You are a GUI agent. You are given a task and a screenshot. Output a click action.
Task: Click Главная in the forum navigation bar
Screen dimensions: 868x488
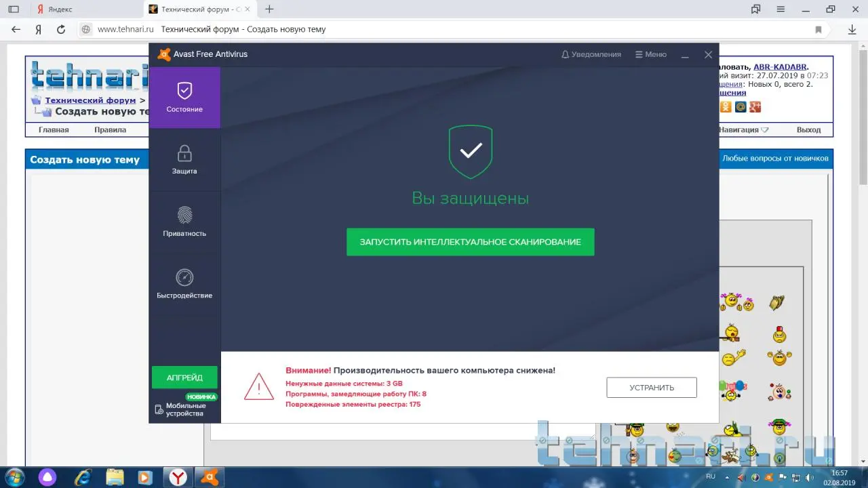point(54,129)
